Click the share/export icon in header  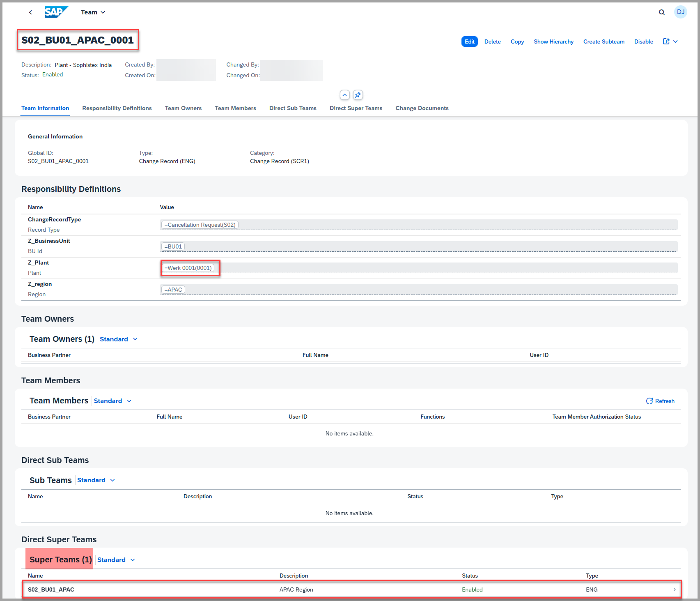coord(666,41)
